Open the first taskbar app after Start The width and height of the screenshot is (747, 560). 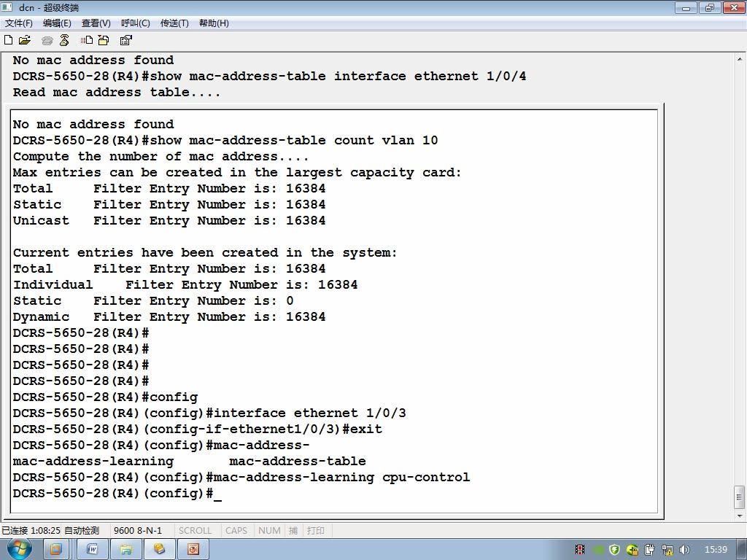(55, 549)
